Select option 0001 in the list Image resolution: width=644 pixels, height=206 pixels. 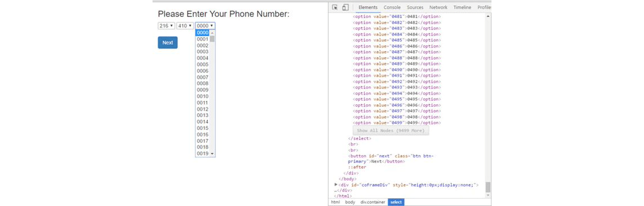[x=202, y=39]
